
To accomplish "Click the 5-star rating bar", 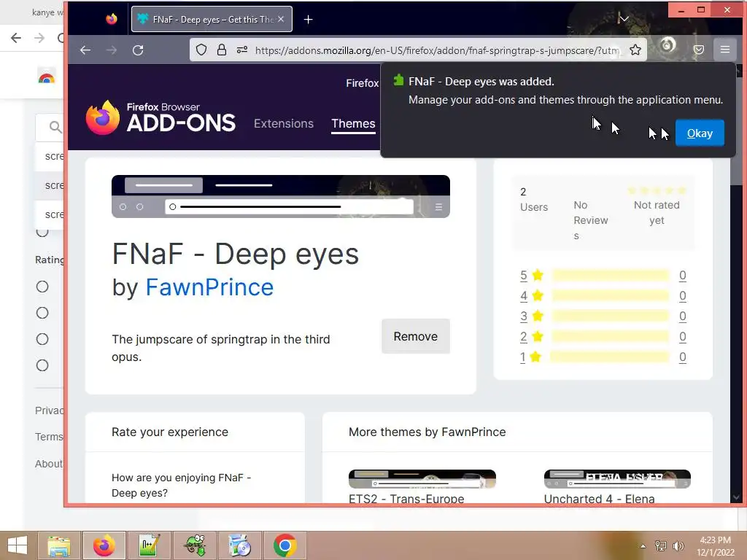I will click(611, 275).
